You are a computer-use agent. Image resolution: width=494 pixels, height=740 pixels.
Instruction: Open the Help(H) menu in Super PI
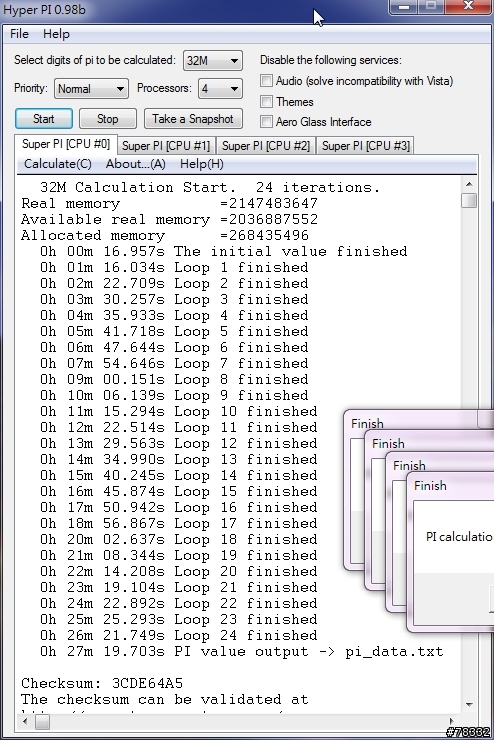[201, 164]
